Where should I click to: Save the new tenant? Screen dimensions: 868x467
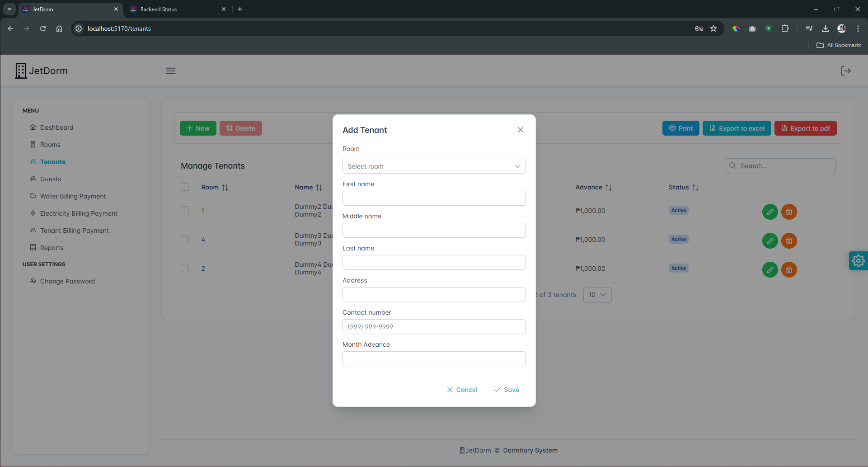507,390
